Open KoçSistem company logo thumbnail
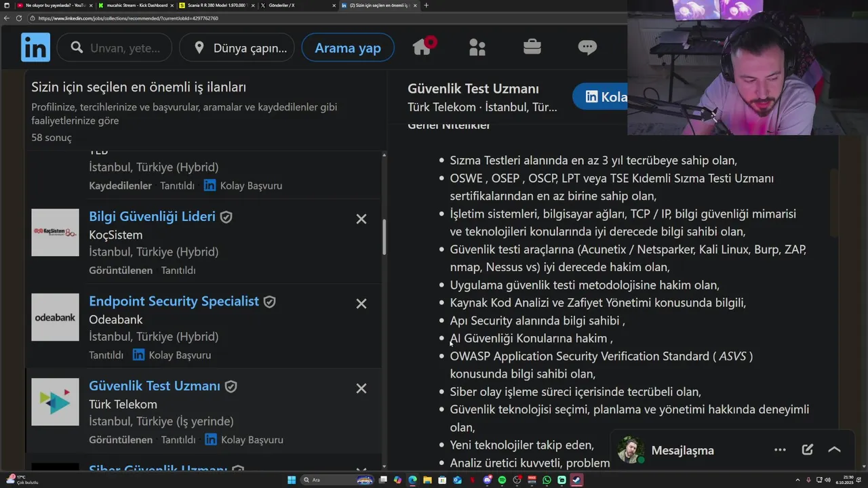This screenshot has width=868, height=488. (x=55, y=232)
